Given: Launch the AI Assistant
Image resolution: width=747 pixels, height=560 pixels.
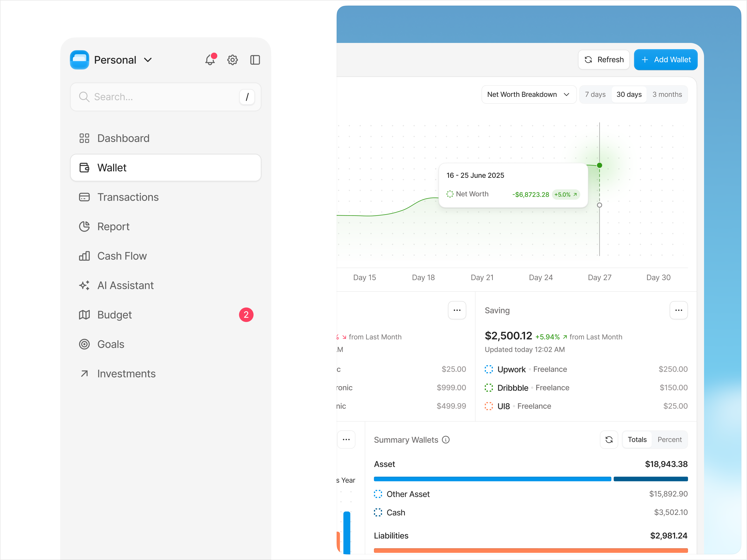Looking at the screenshot, I should [x=125, y=285].
